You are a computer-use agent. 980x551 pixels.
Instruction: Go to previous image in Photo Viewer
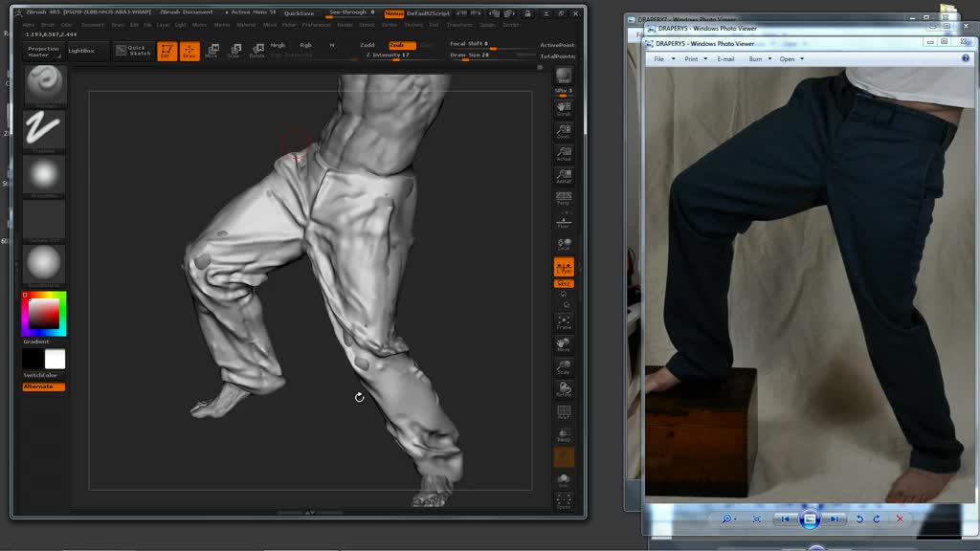pyautogui.click(x=785, y=519)
